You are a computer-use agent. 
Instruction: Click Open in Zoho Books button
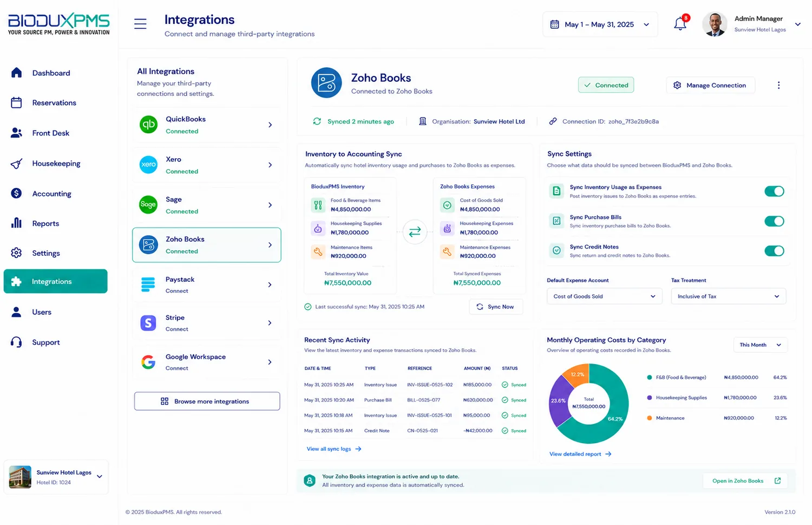coord(745,481)
